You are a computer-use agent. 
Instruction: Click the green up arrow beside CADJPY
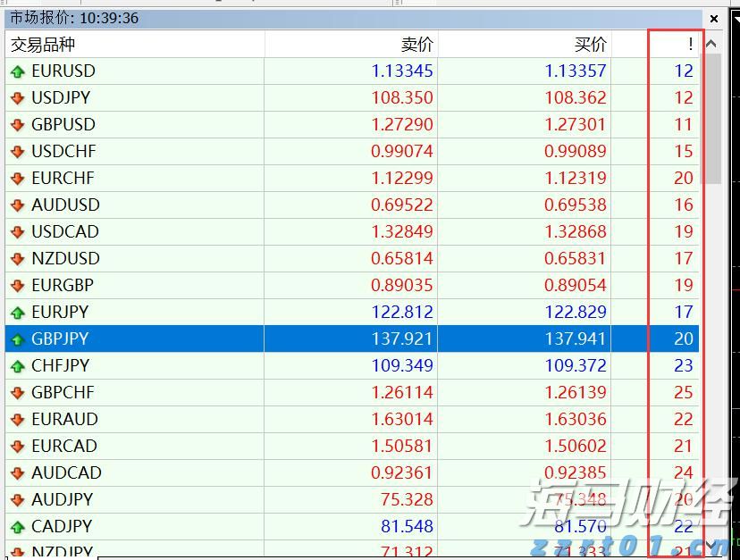(17, 527)
